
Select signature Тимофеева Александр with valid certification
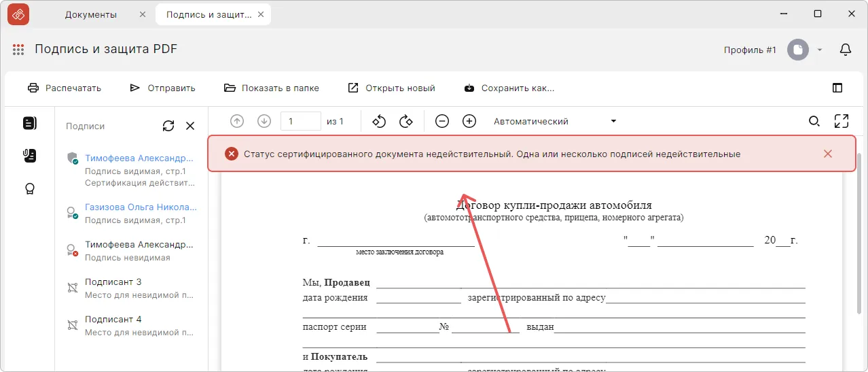pos(132,170)
